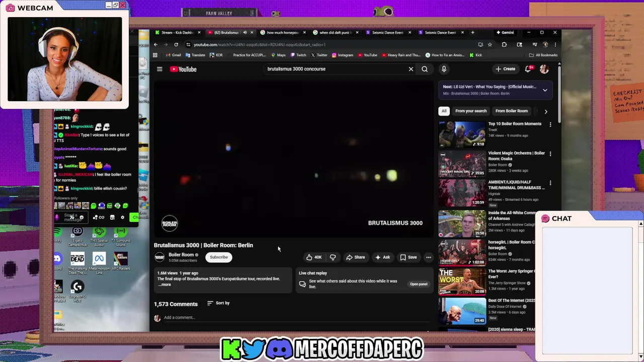644x362 pixels.
Task: Click the Boiler Room channel name
Action: (x=181, y=255)
